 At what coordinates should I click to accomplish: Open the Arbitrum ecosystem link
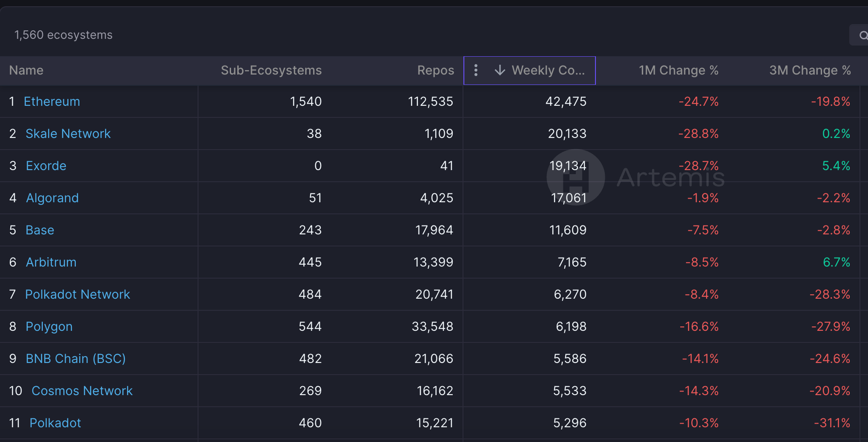point(51,262)
